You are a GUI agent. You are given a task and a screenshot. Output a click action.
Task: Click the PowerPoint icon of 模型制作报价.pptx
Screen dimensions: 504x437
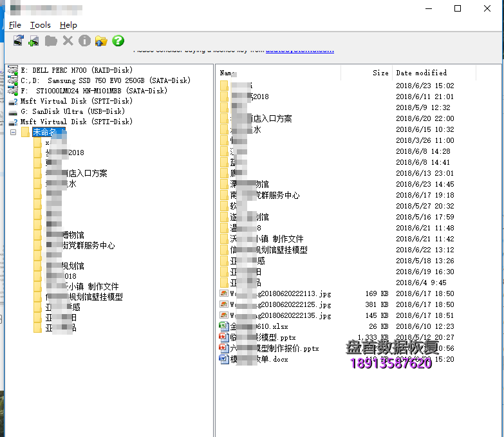pyautogui.click(x=224, y=348)
